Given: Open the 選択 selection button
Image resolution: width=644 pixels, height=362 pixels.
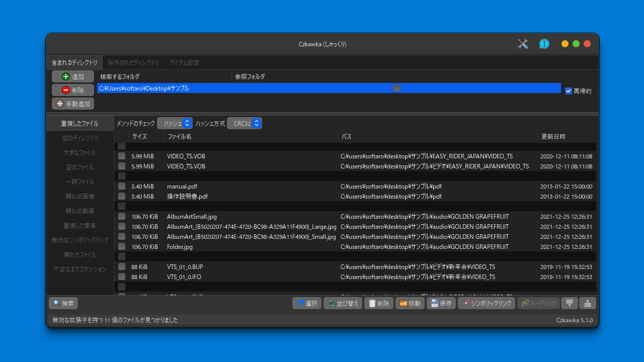Looking at the screenshot, I should click(307, 303).
